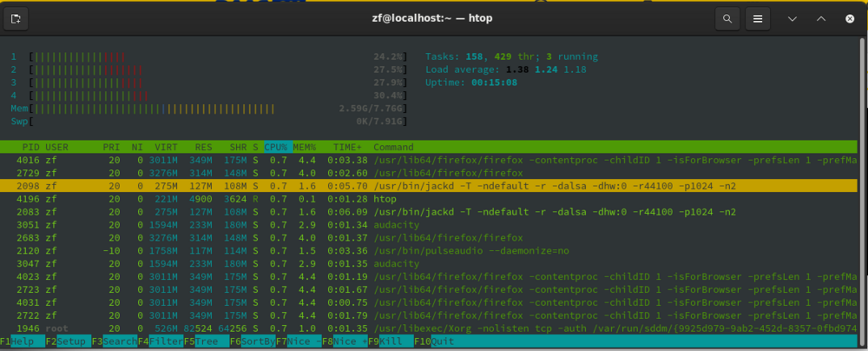The width and height of the screenshot is (868, 351).
Task: Sort by VIRT column header
Action: (166, 147)
